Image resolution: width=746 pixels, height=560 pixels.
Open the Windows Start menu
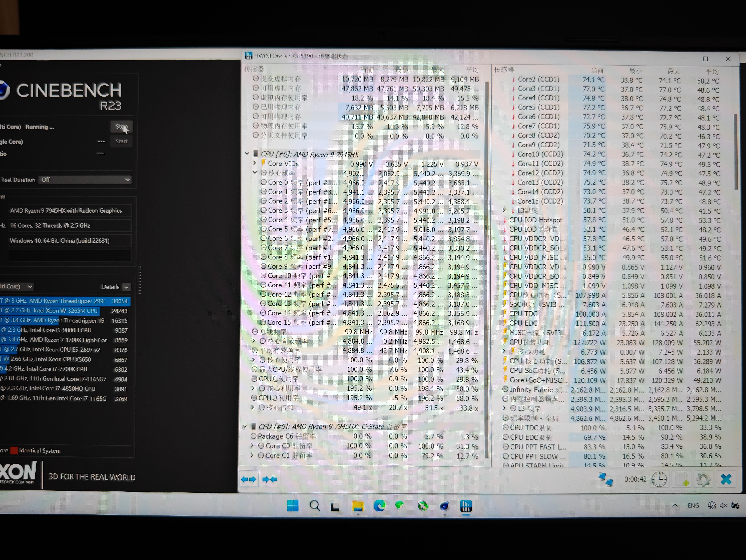click(x=293, y=505)
